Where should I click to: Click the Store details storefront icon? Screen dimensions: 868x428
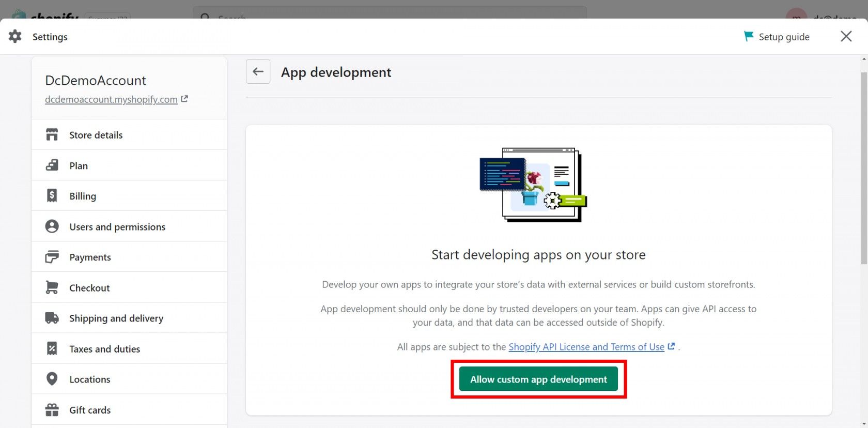52,135
